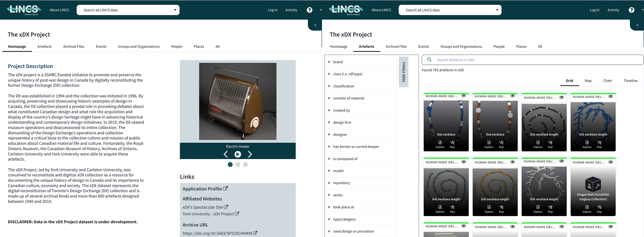
Task: Click the magnifier icon in artefact search
Action: 429,60
